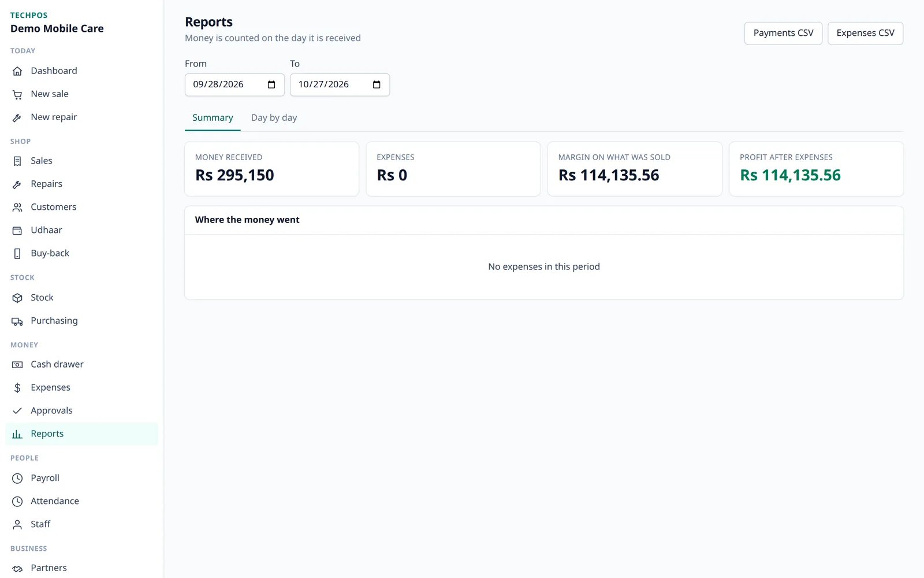Click the Profit After Expenses green amount
The width and height of the screenshot is (924, 578).
[790, 175]
